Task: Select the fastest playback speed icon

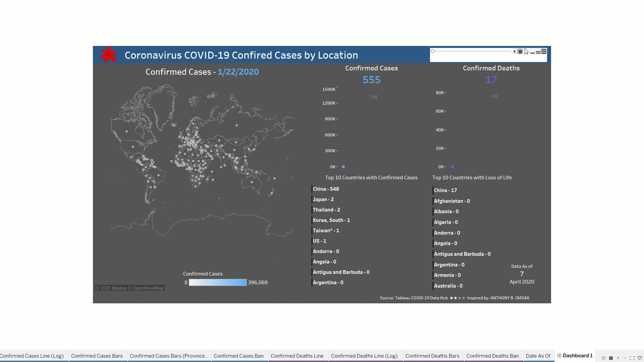Action: point(543,51)
